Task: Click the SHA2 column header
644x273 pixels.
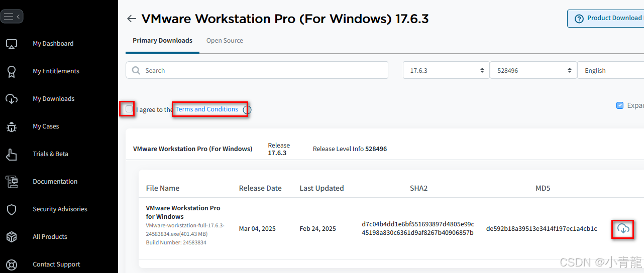Action: click(418, 188)
